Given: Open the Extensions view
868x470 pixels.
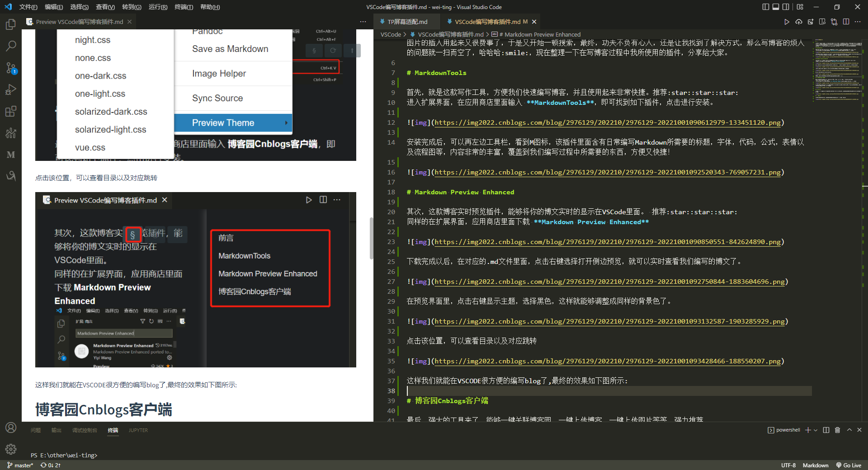Looking at the screenshot, I should (x=11, y=111).
